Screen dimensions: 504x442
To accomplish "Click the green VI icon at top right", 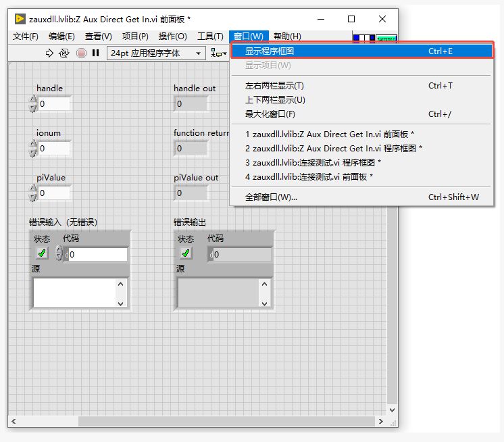I will pos(386,41).
